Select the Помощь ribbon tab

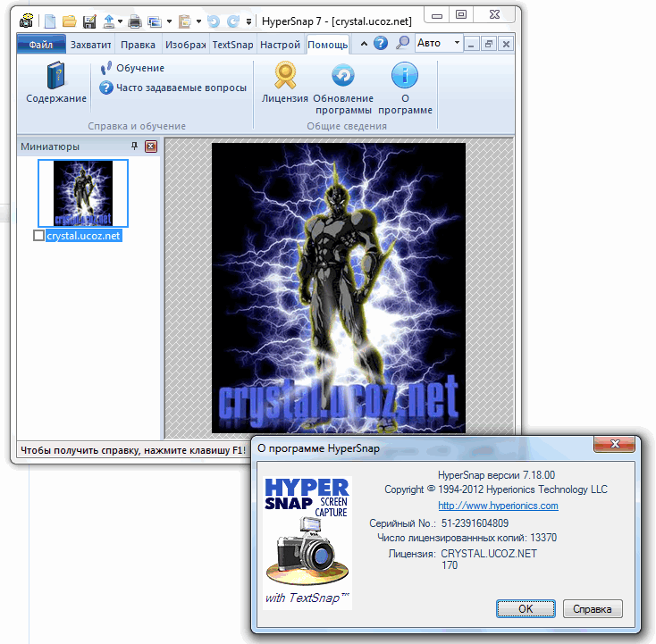328,45
